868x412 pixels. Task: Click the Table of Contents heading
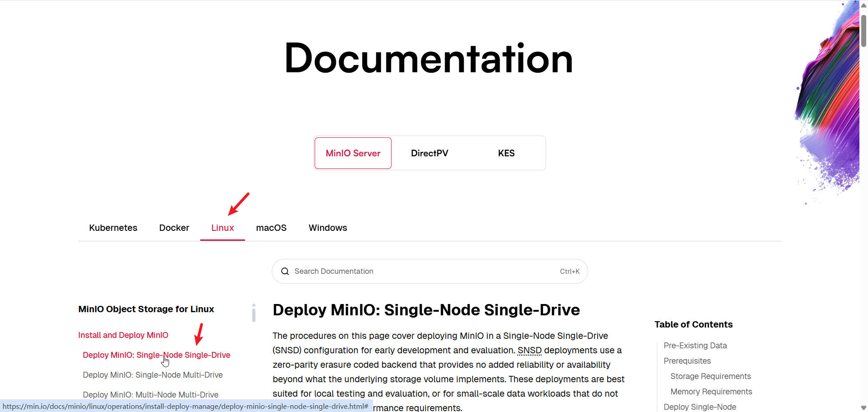point(693,324)
